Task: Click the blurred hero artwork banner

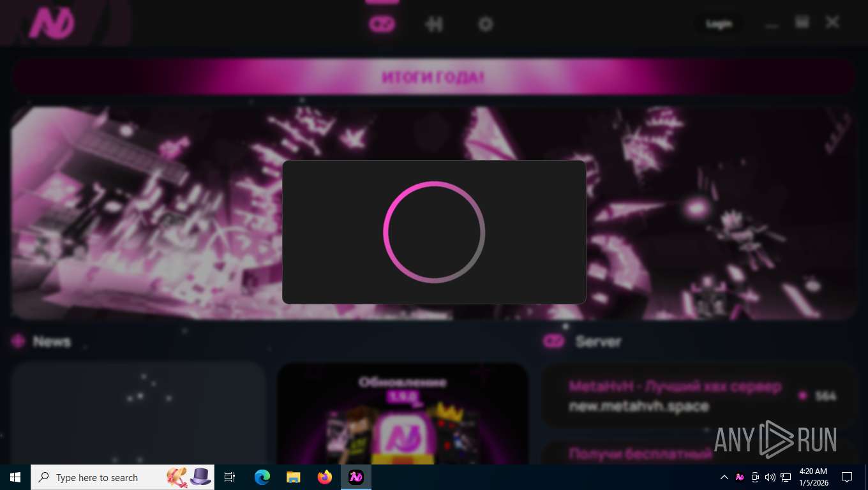Action: click(434, 213)
